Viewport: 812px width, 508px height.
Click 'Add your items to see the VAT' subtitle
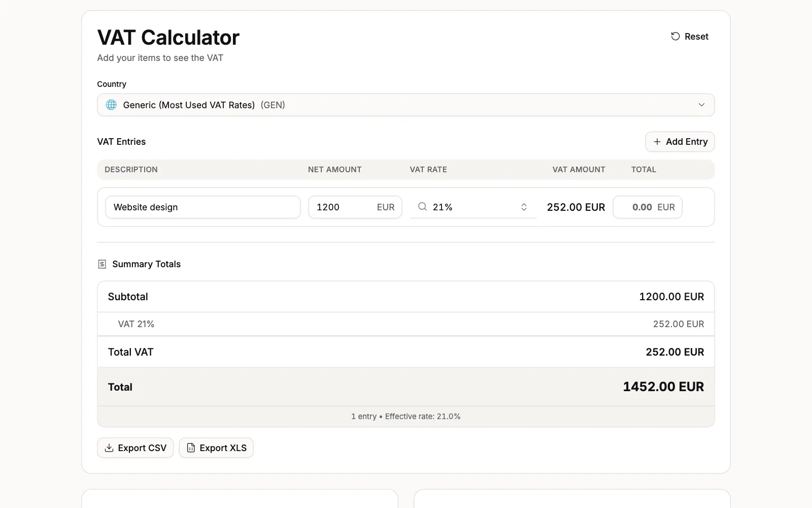point(160,58)
